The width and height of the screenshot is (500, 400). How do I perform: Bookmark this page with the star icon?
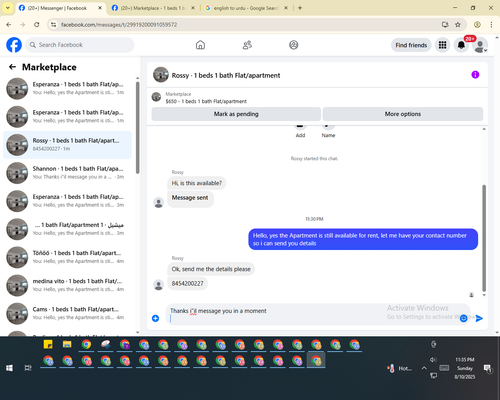[x=458, y=25]
